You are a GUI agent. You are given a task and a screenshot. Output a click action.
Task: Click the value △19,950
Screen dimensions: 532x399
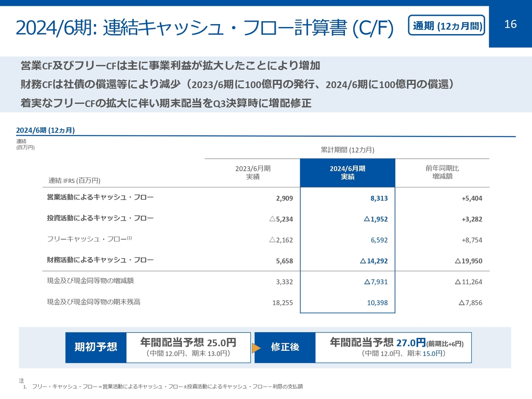(x=468, y=261)
